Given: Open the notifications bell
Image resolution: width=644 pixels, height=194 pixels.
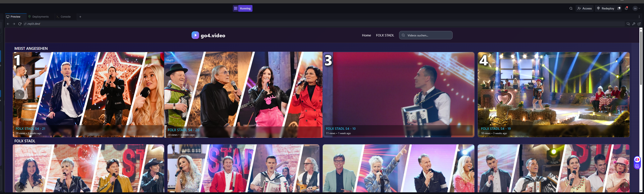Looking at the screenshot, I should coord(626,9).
